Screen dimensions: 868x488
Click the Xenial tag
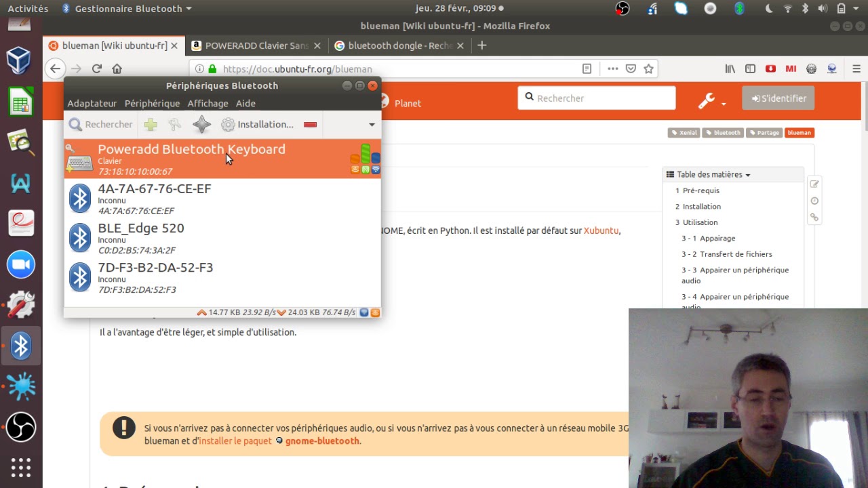coord(684,133)
